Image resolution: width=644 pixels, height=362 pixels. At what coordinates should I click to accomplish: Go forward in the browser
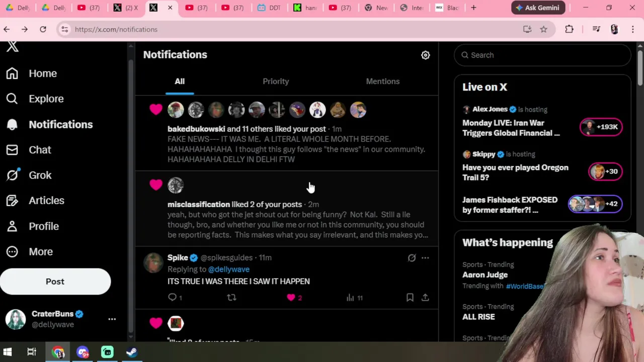[24, 29]
